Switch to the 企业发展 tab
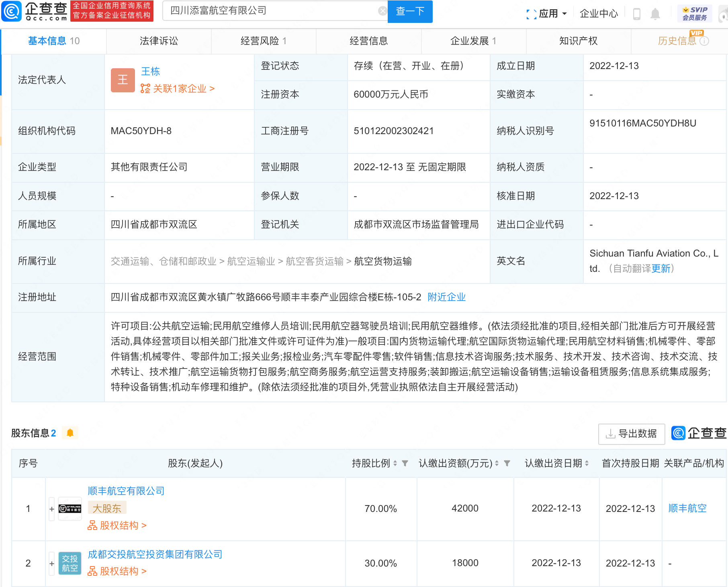Screen dimensions: 728x587 (473, 41)
